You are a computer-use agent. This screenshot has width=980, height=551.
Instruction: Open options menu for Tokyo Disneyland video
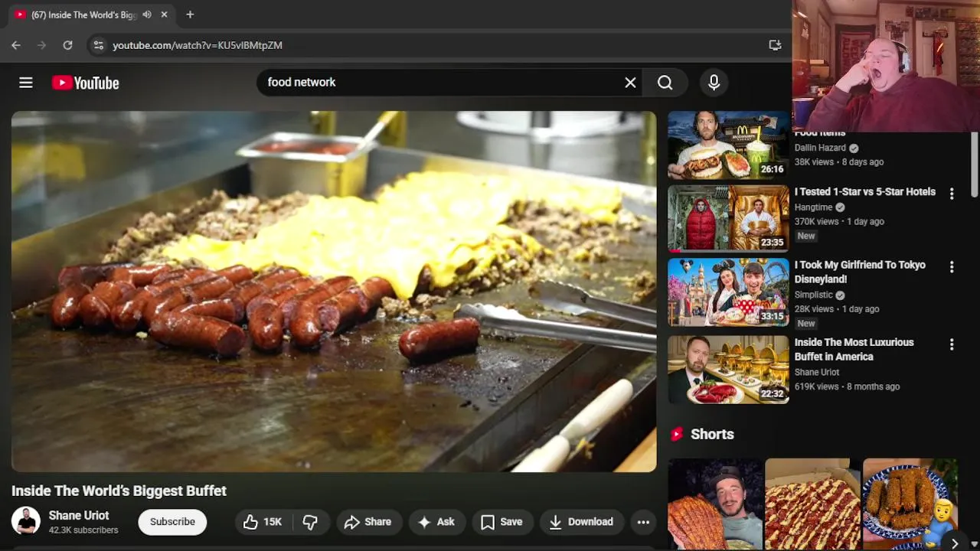tap(952, 267)
